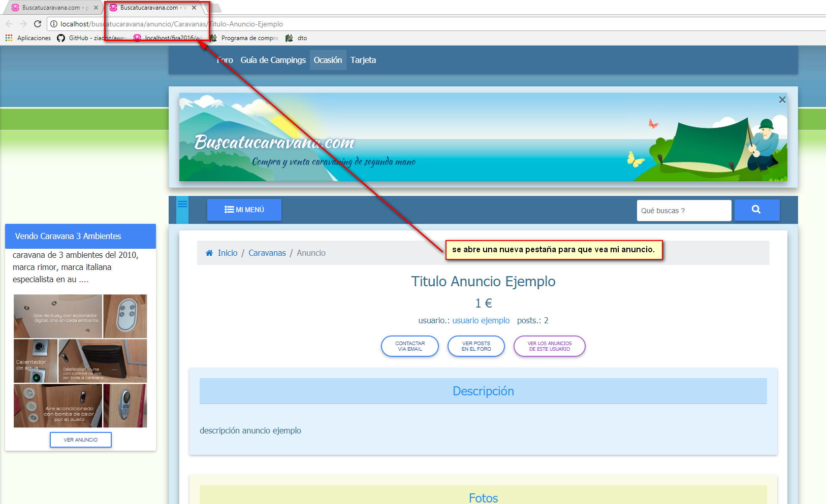Image resolution: width=826 pixels, height=504 pixels.
Task: Click the descripción anuncio ejemplo text
Action: [250, 430]
